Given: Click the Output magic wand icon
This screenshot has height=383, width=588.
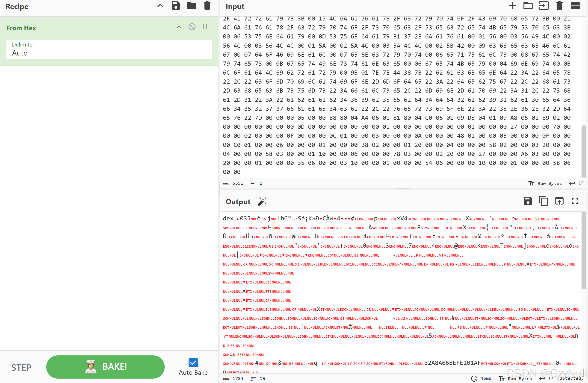Looking at the screenshot, I should pos(262,201).
